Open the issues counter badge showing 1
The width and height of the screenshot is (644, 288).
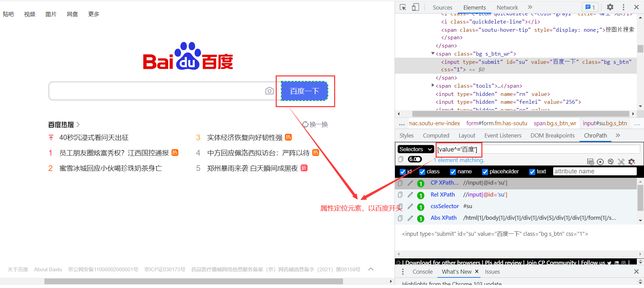[x=590, y=7]
